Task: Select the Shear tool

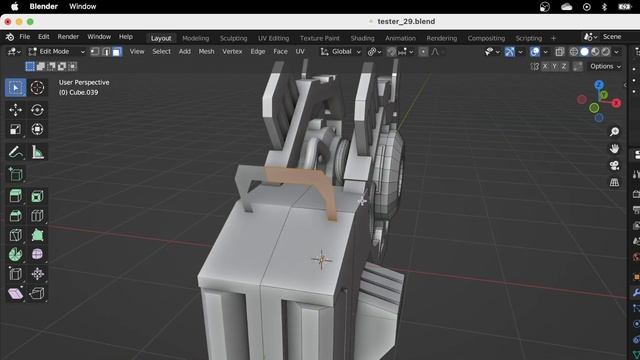Action: tap(16, 293)
